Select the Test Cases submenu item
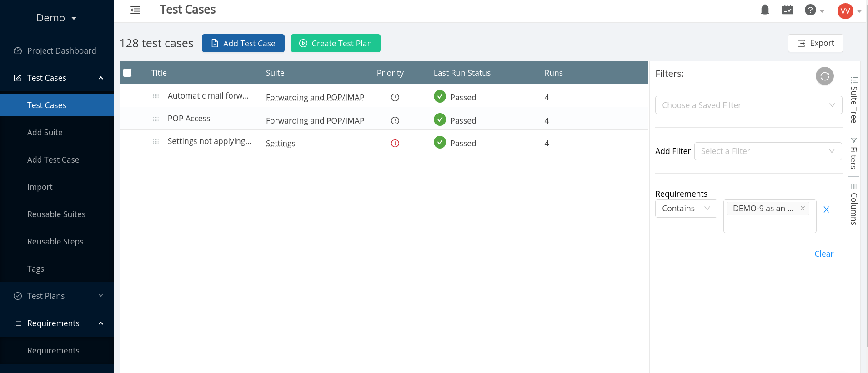 point(57,105)
